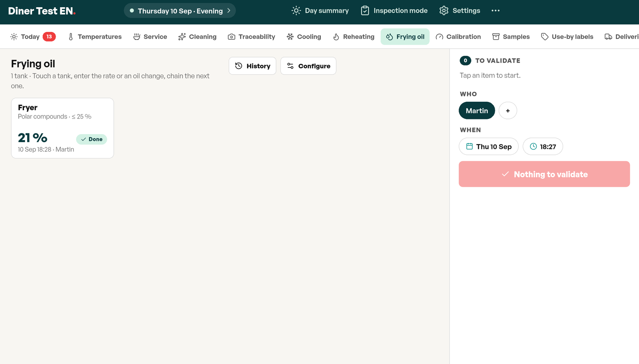
Task: Click the Calibration gauge icon
Action: (439, 37)
